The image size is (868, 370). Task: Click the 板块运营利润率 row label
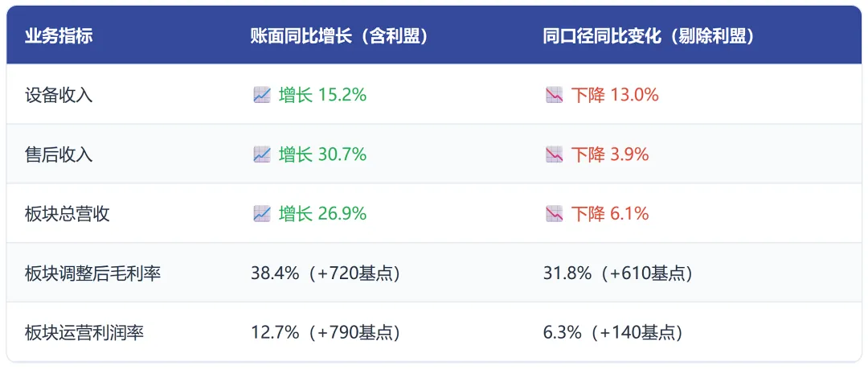coord(84,332)
